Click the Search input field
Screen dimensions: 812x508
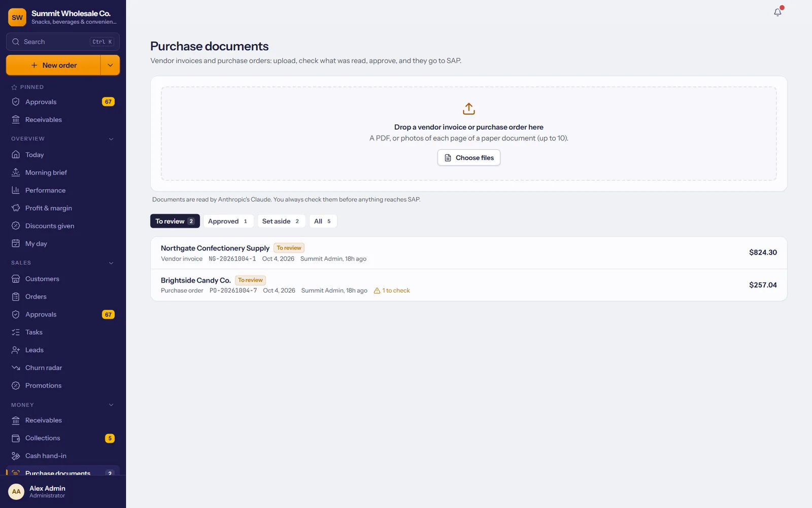click(x=63, y=42)
